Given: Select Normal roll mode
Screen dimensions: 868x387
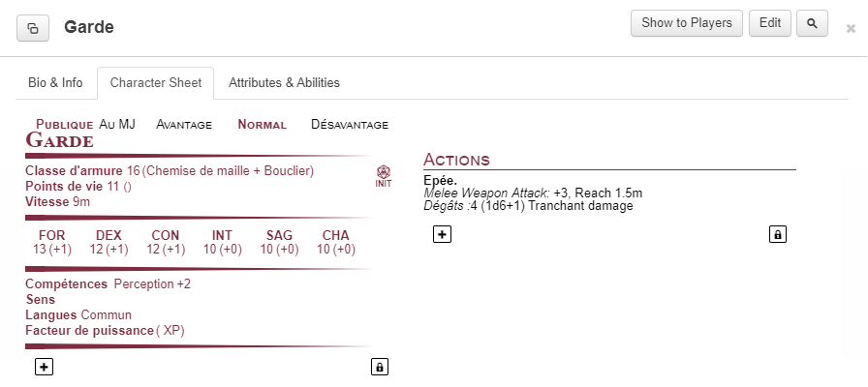Looking at the screenshot, I should coord(262,124).
